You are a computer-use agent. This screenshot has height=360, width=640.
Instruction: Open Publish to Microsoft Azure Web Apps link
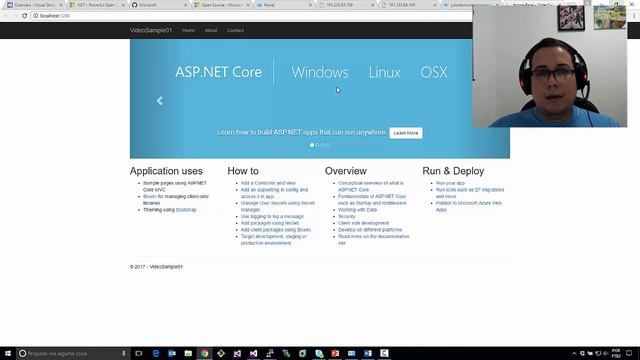[x=469, y=206]
